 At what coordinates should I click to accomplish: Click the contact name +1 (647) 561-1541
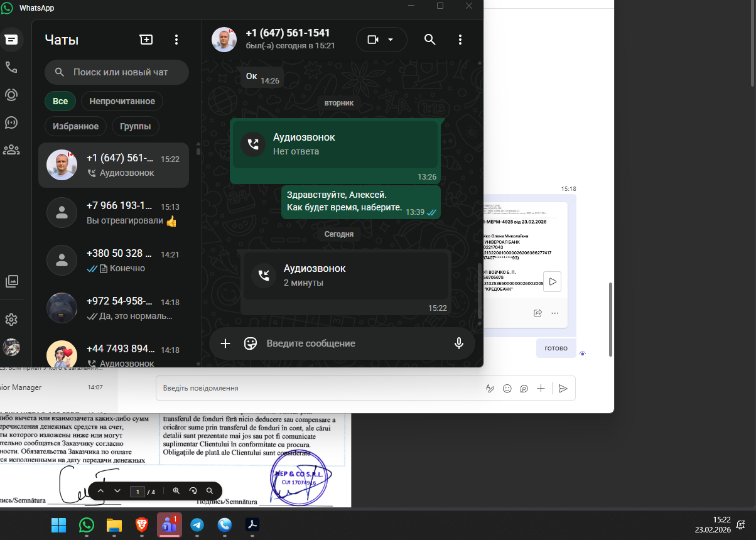pyautogui.click(x=288, y=33)
